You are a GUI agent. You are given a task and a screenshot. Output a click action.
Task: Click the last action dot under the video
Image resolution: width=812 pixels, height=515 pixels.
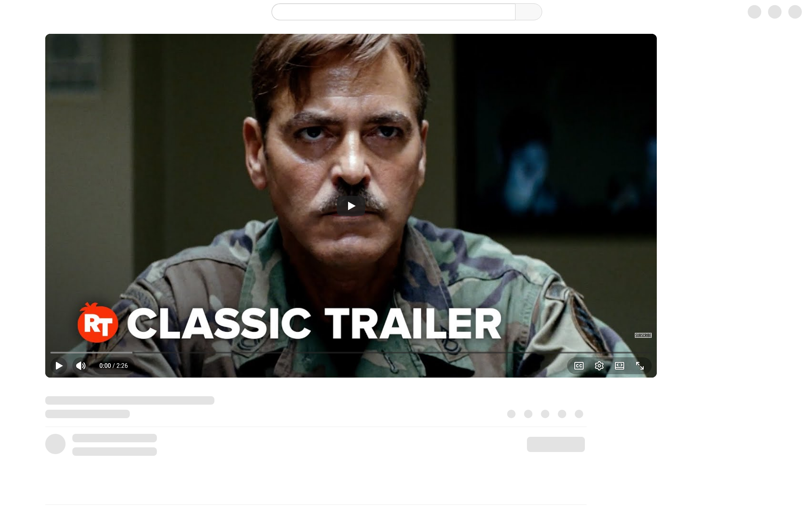pyautogui.click(x=579, y=414)
